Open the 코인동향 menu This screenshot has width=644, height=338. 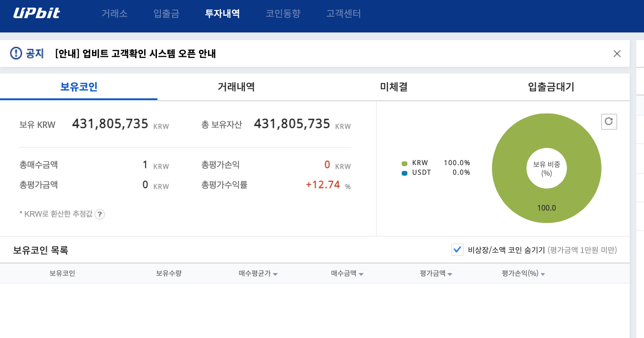(283, 13)
